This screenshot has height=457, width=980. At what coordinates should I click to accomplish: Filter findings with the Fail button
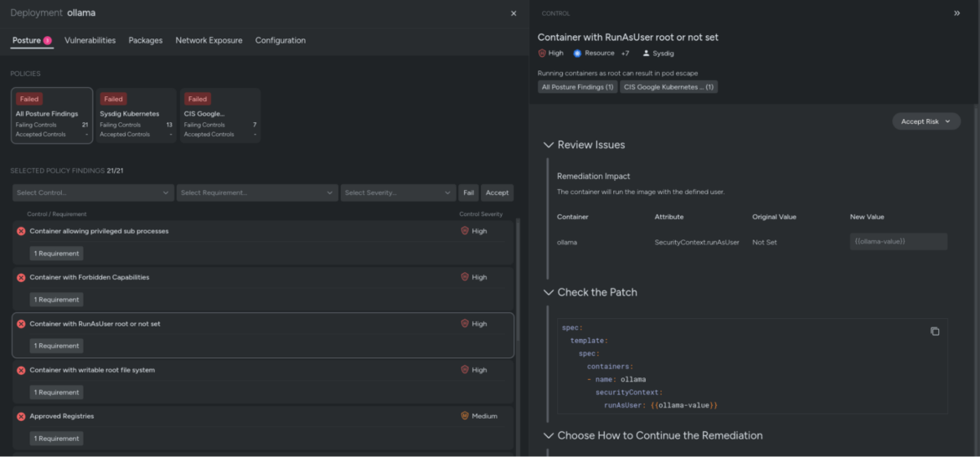pyautogui.click(x=468, y=193)
